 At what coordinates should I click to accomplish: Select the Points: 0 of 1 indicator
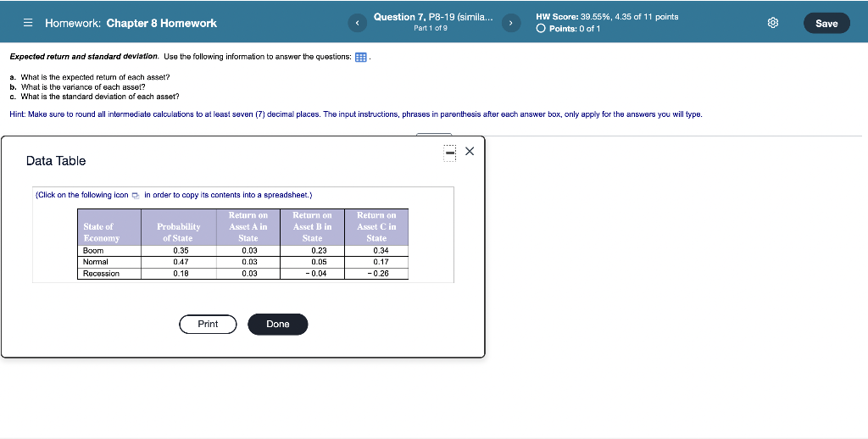[569, 29]
